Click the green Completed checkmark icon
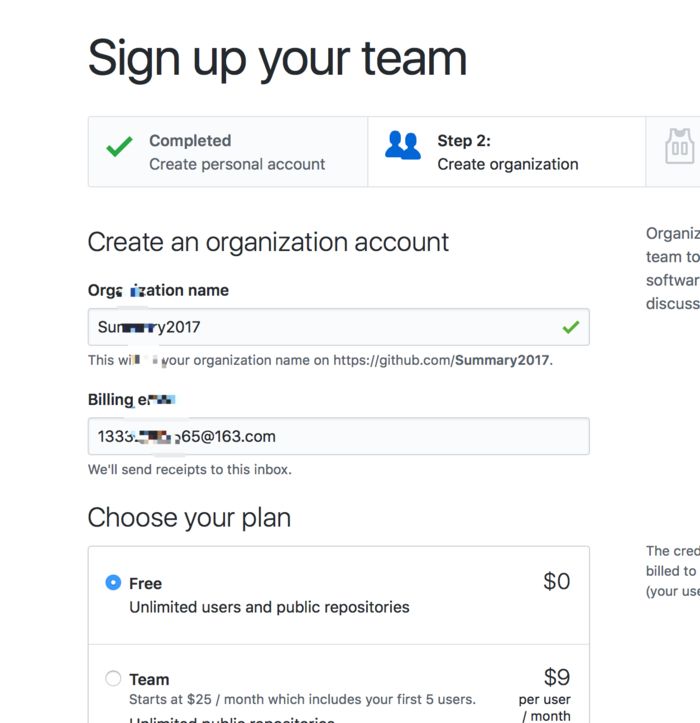This screenshot has width=700, height=723. click(x=119, y=148)
